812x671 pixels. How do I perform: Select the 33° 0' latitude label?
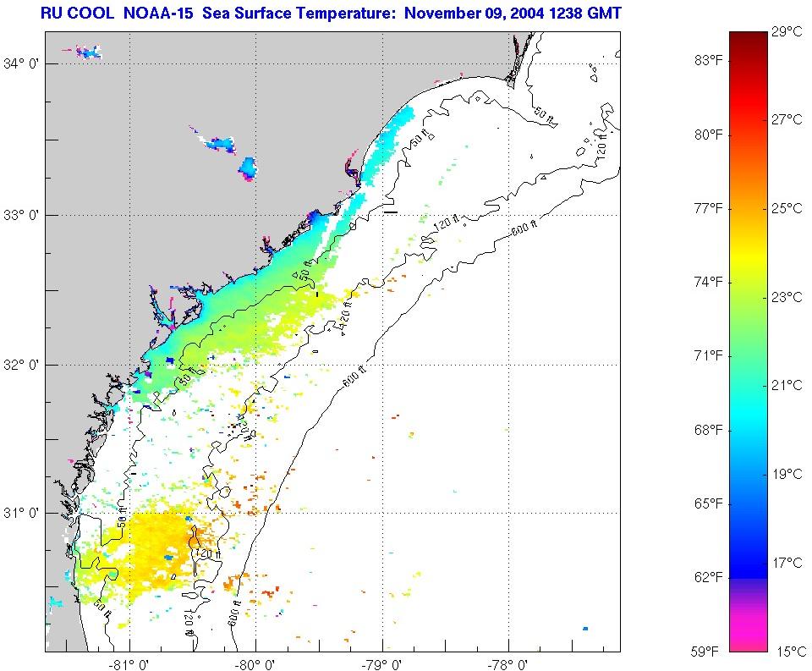coord(22,215)
